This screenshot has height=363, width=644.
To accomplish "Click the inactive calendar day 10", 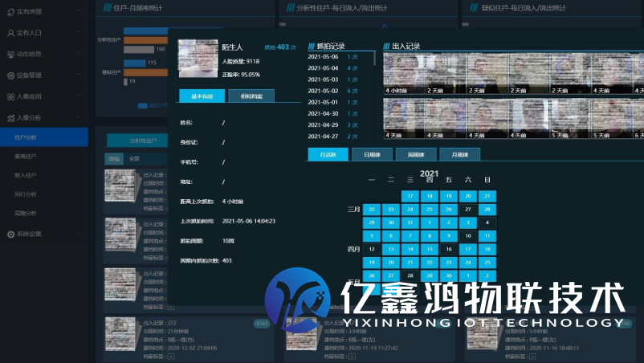I will [x=468, y=235].
